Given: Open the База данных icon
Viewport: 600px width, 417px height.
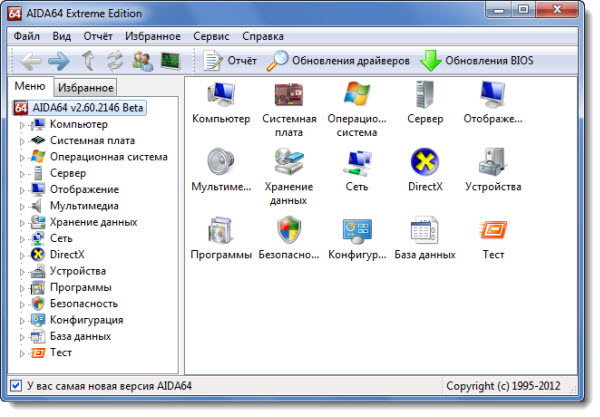Looking at the screenshot, I should [x=425, y=231].
